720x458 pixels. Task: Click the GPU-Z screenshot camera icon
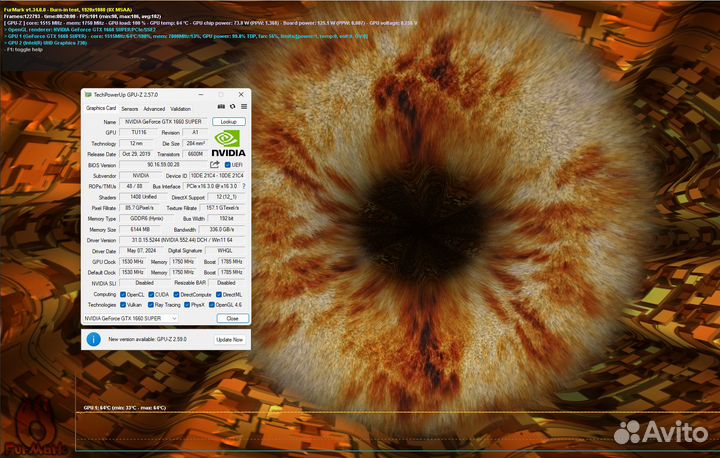pyautogui.click(x=221, y=107)
